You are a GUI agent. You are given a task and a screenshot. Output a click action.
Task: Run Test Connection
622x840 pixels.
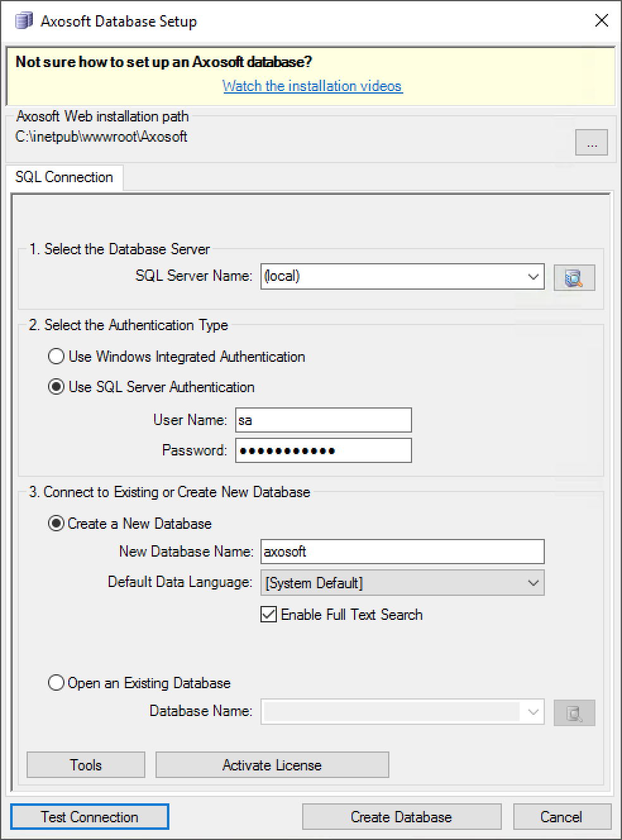click(89, 817)
